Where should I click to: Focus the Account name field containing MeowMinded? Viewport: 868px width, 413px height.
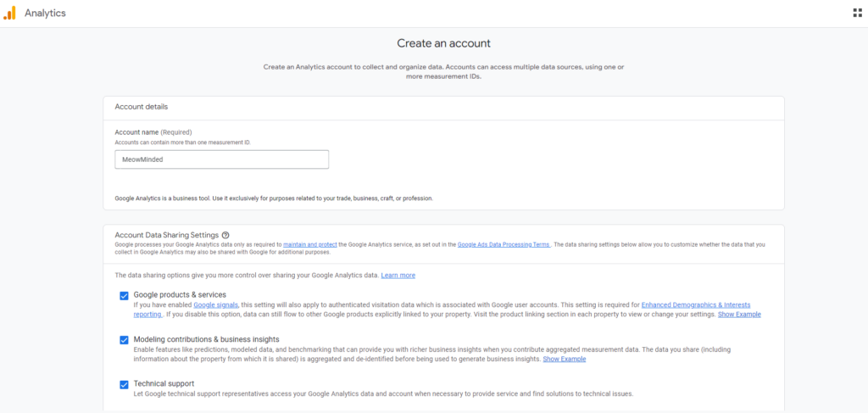221,159
